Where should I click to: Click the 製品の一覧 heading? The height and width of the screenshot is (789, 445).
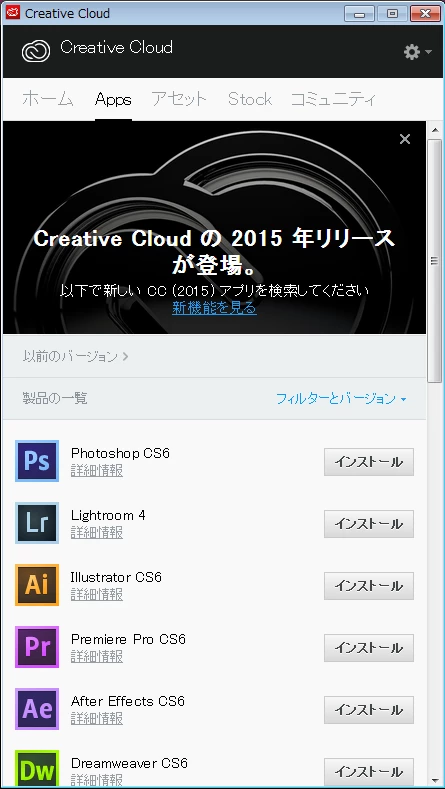tap(55, 399)
